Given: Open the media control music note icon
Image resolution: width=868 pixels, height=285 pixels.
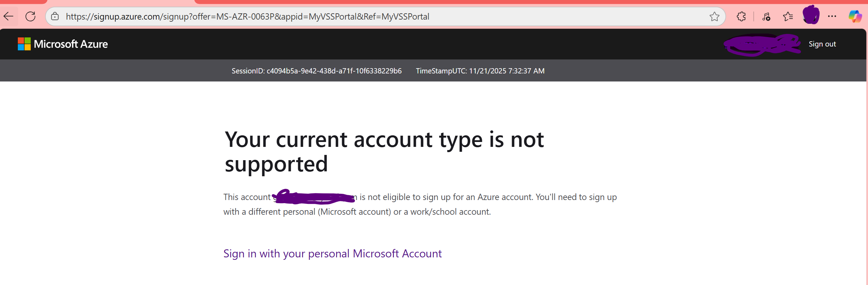Looking at the screenshot, I should pos(766,16).
